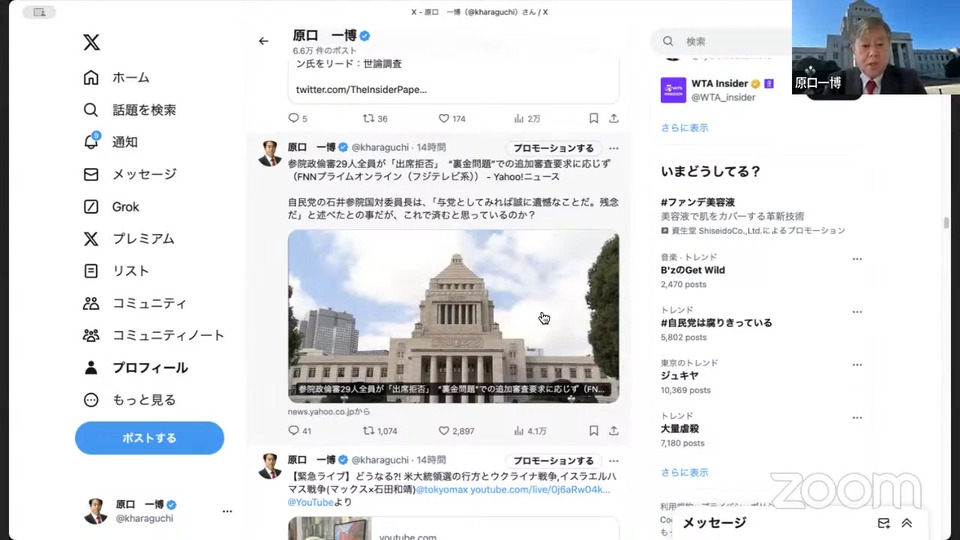
Task: Click the @tokyomax mention link
Action: click(x=441, y=490)
